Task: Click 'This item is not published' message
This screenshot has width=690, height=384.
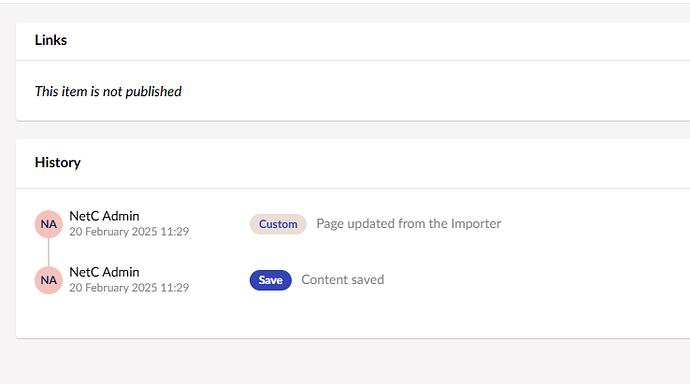Action: (x=108, y=91)
